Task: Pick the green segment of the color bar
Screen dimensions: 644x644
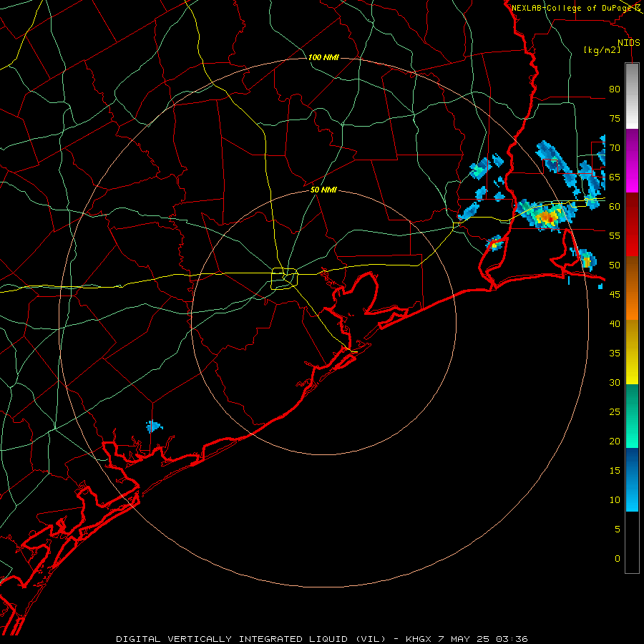Action: click(x=632, y=416)
